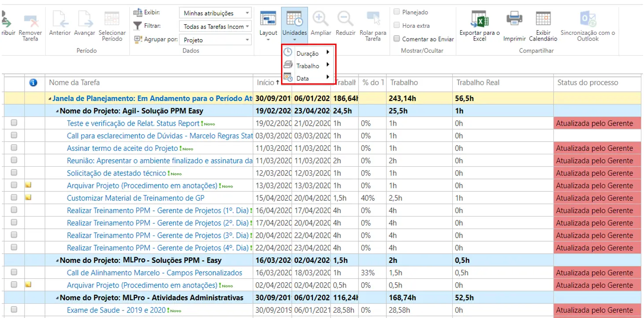Check the Assinar termo de aceite checkbox
644x318 pixels.
[x=14, y=148]
